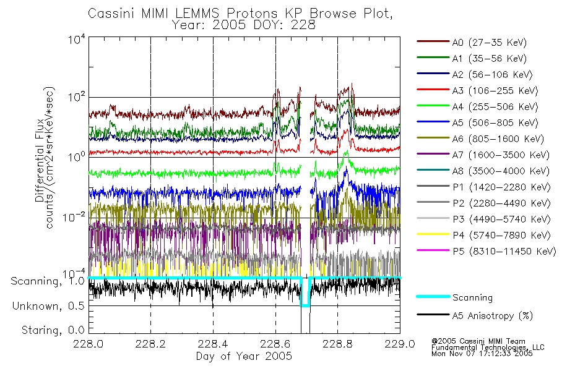The image size is (588, 371).
Task: Click the A7 (1600-3500 KeV) legend label
Action: click(x=501, y=155)
